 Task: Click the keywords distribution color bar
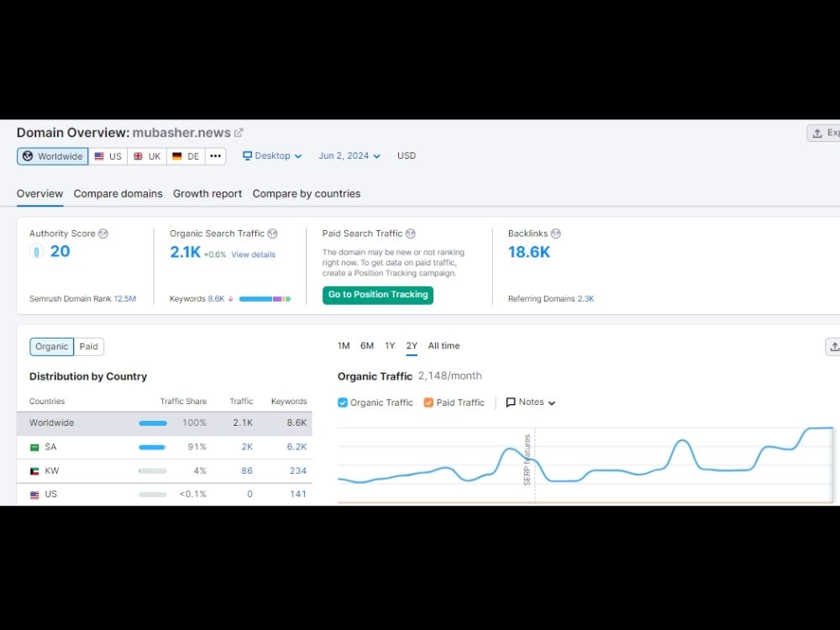click(x=265, y=299)
